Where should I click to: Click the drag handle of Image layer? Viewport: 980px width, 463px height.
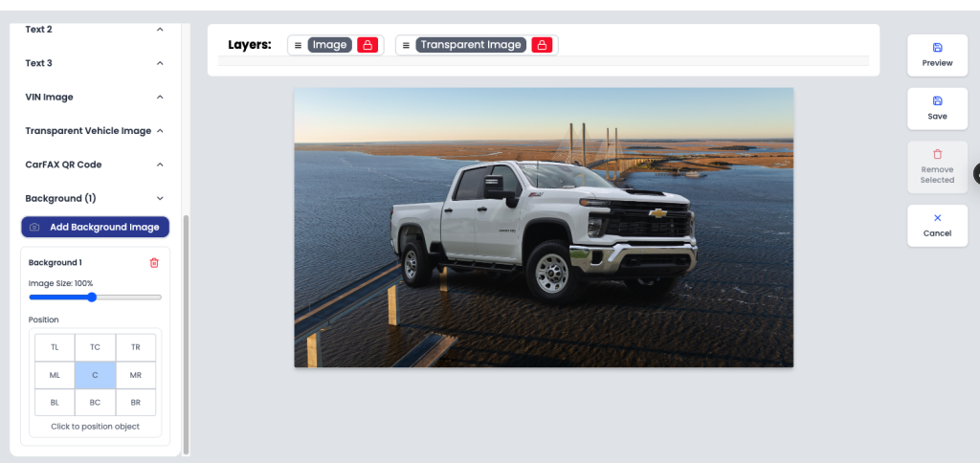click(298, 45)
